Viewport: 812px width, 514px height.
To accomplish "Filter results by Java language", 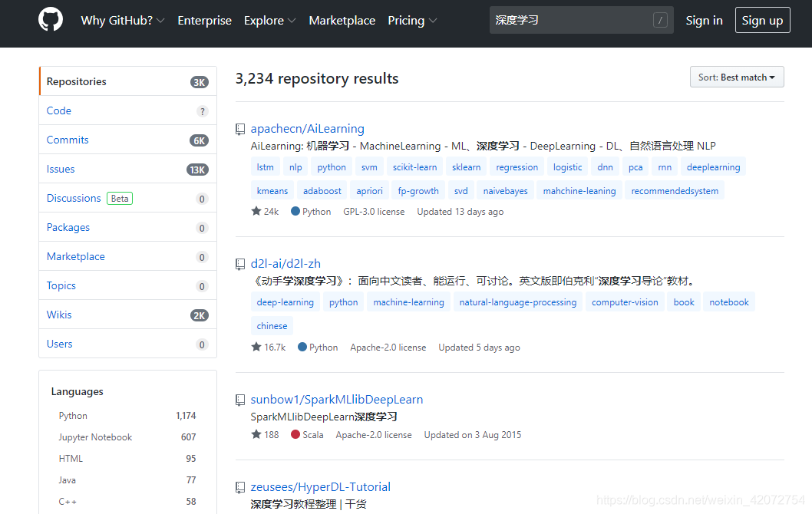I will tap(127, 479).
